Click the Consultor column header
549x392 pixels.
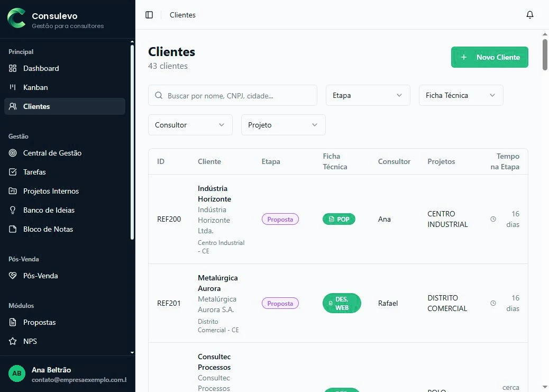[x=394, y=161]
